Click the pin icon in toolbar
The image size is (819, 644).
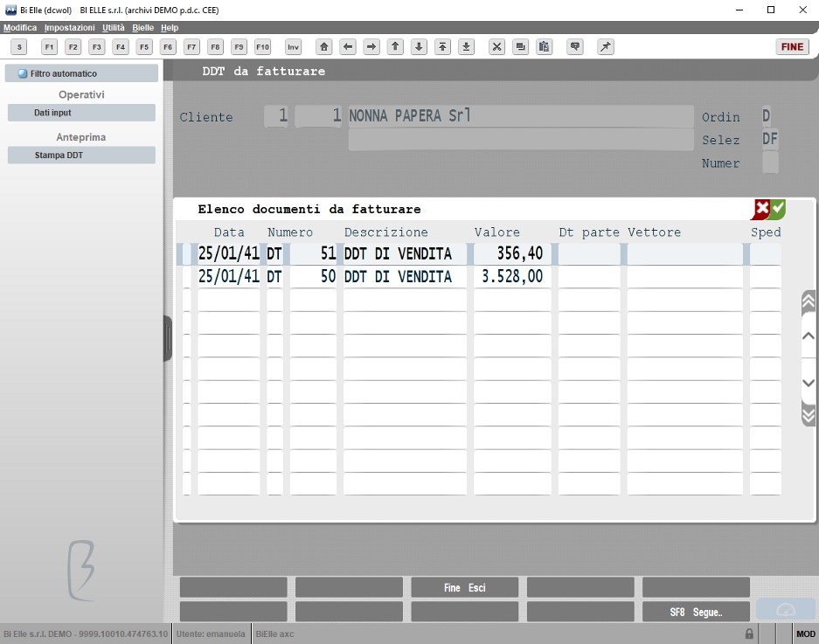(606, 47)
